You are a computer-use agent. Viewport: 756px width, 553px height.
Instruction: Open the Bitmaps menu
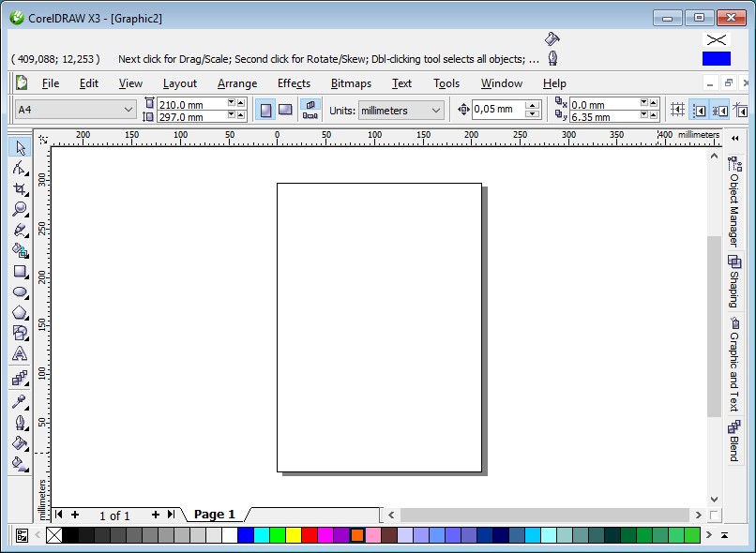tap(351, 83)
